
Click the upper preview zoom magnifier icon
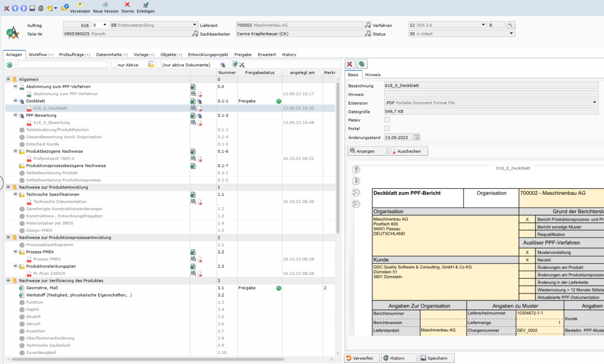(356, 193)
